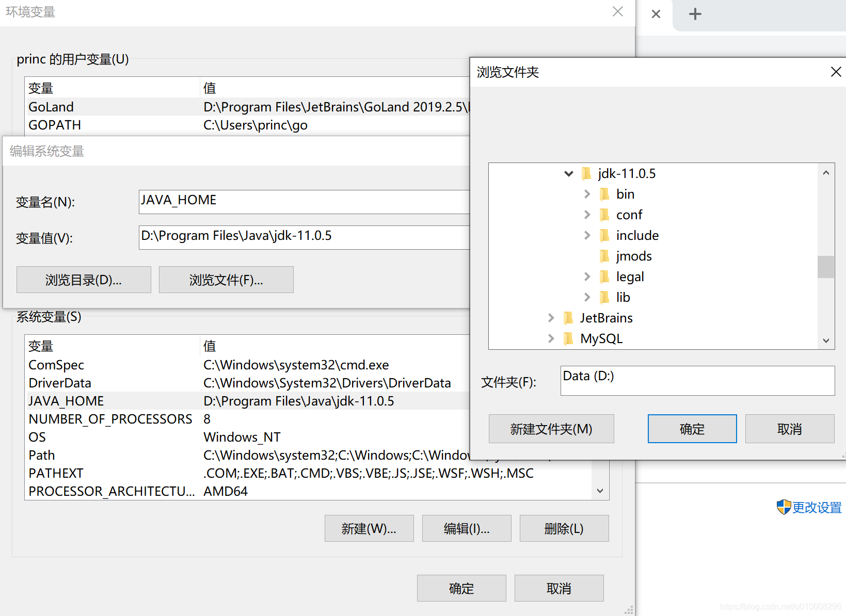
Task: Select the jdk-11.0.5 tree item
Action: point(627,174)
